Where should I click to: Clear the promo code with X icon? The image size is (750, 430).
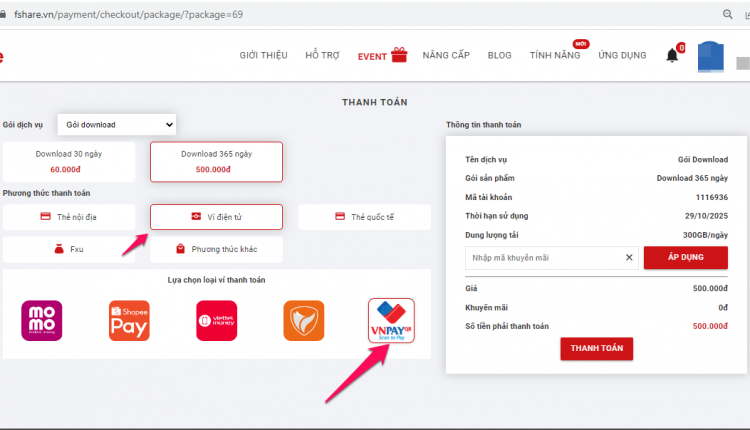tap(629, 257)
